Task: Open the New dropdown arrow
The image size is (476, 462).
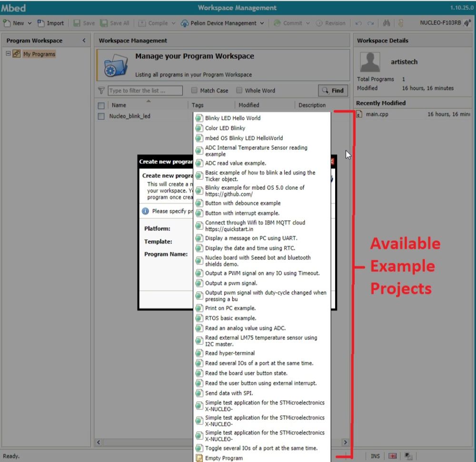Action: point(30,23)
